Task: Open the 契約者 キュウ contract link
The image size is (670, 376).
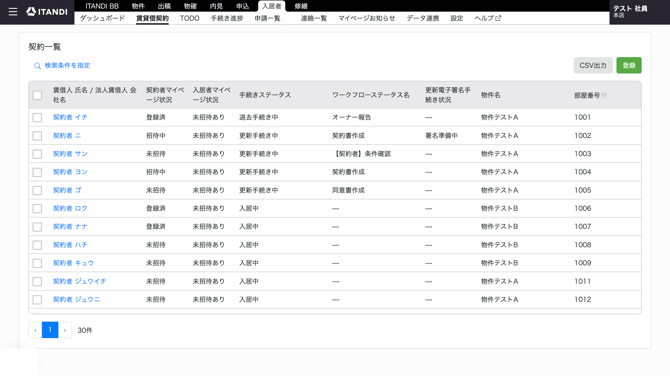Action: coord(73,263)
